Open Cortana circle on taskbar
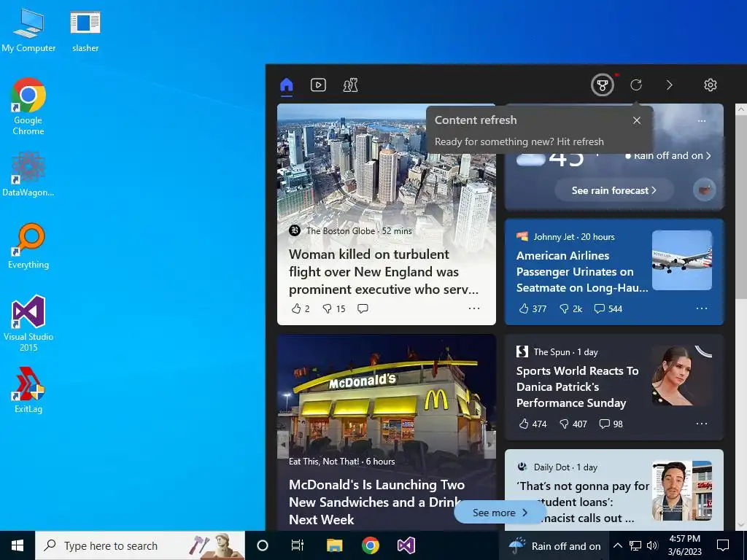 pyautogui.click(x=263, y=545)
